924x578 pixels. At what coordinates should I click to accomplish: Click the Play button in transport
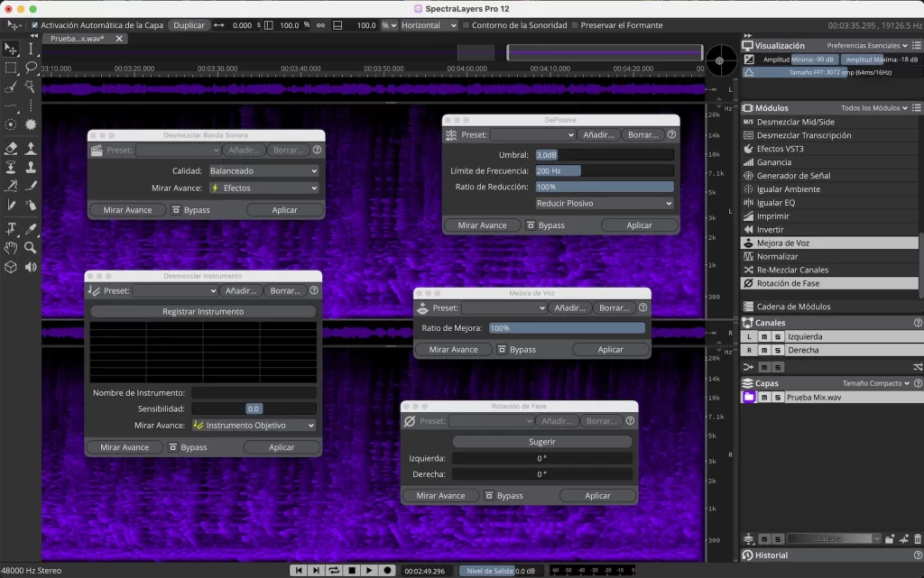pyautogui.click(x=369, y=570)
